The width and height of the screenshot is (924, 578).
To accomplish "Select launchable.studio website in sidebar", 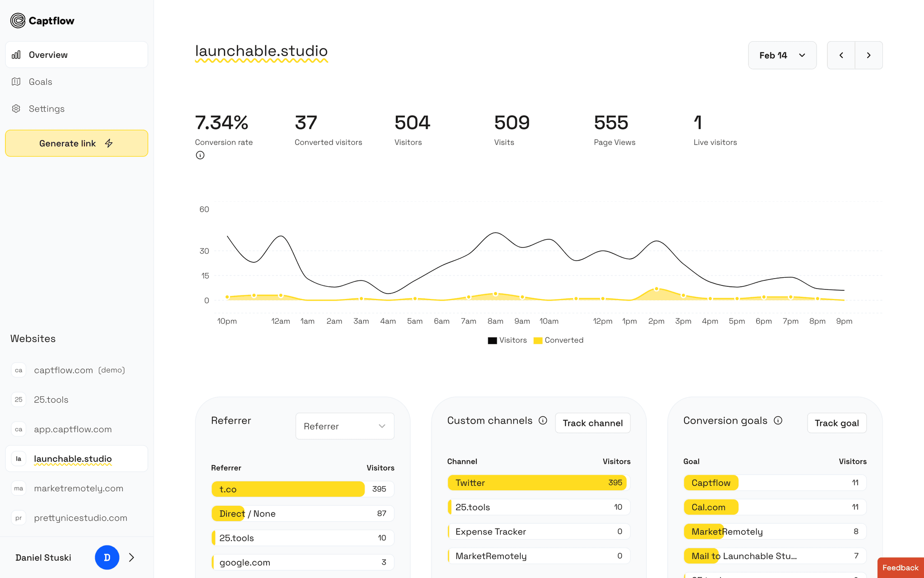I will (x=77, y=459).
